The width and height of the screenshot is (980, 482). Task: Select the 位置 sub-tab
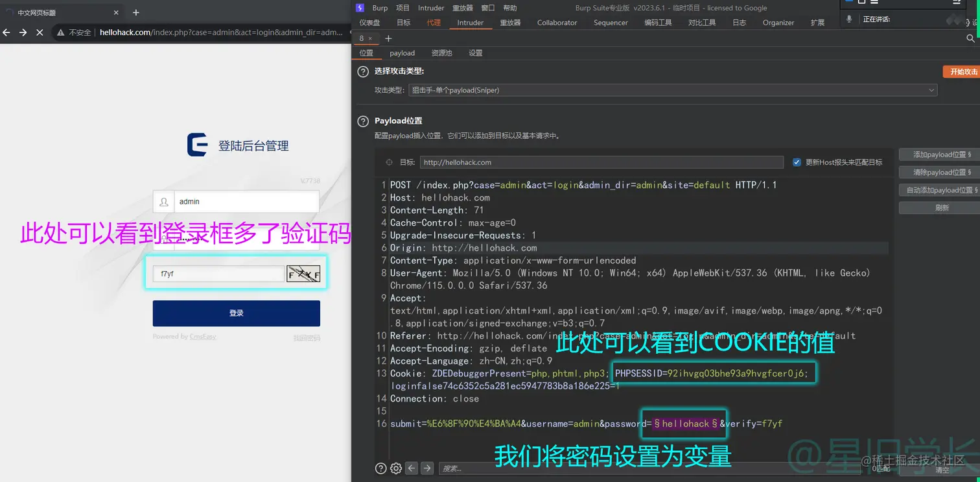366,53
